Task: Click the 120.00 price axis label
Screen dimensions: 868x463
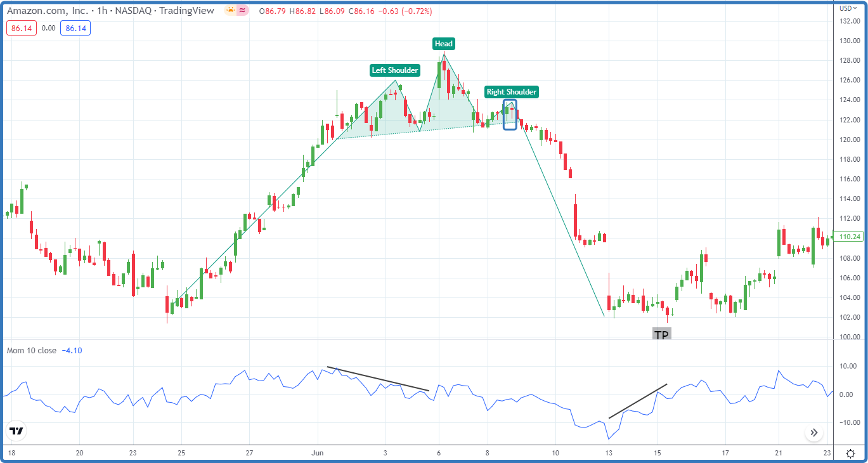Action: [x=848, y=140]
